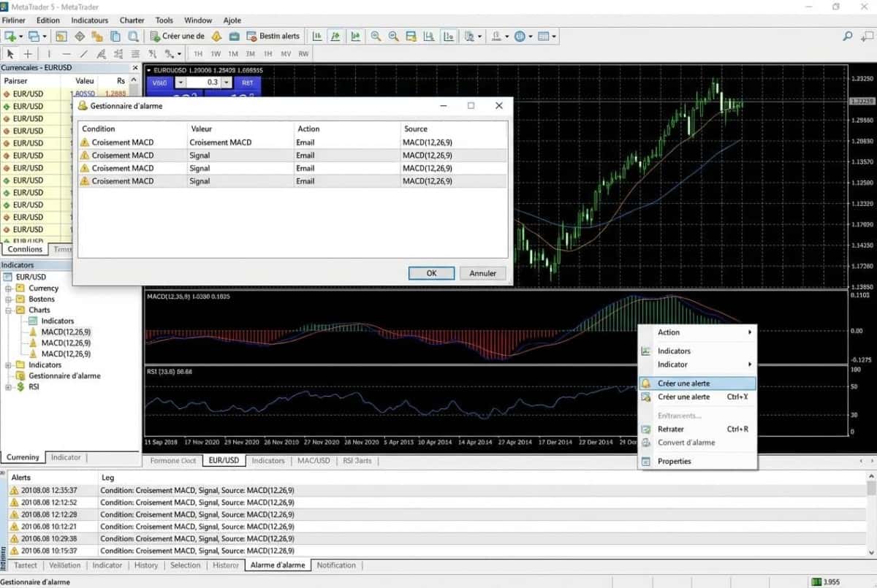The width and height of the screenshot is (877, 588).
Task: Collapse the Charts tree node
Action: point(8,310)
